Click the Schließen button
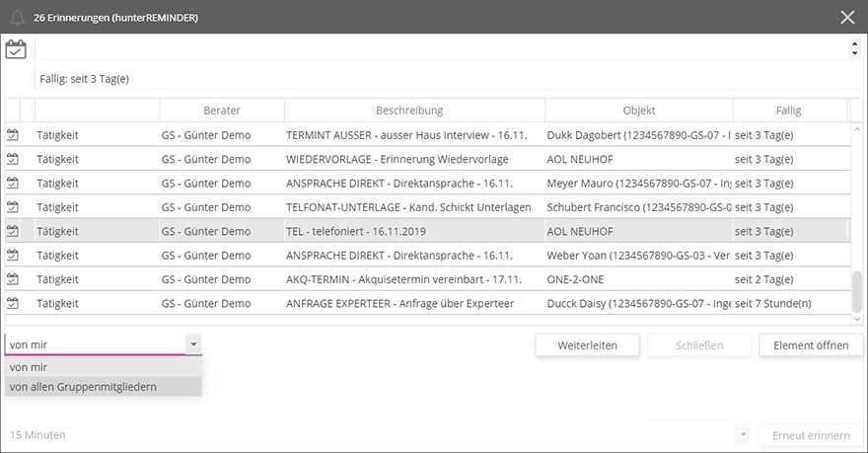This screenshot has width=868, height=453. 699,345
